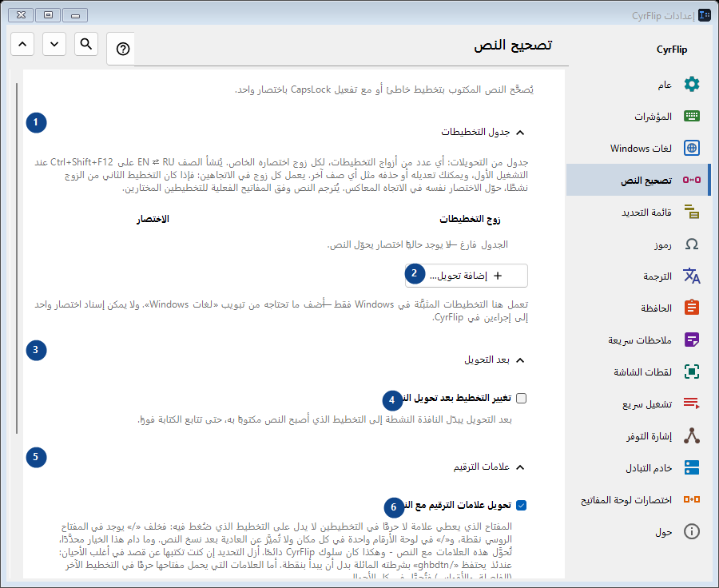This screenshot has width=719, height=588.
Task: Click the 'الاختصار' column header
Action: (x=153, y=219)
